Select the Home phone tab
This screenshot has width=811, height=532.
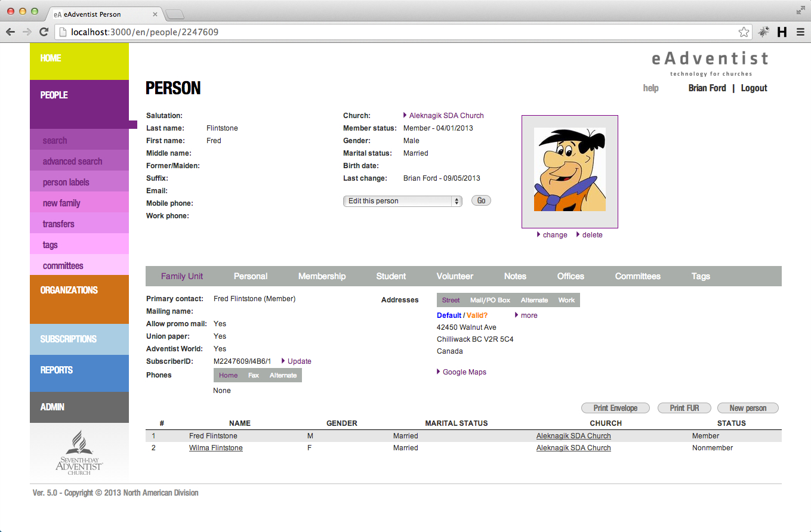pos(228,375)
